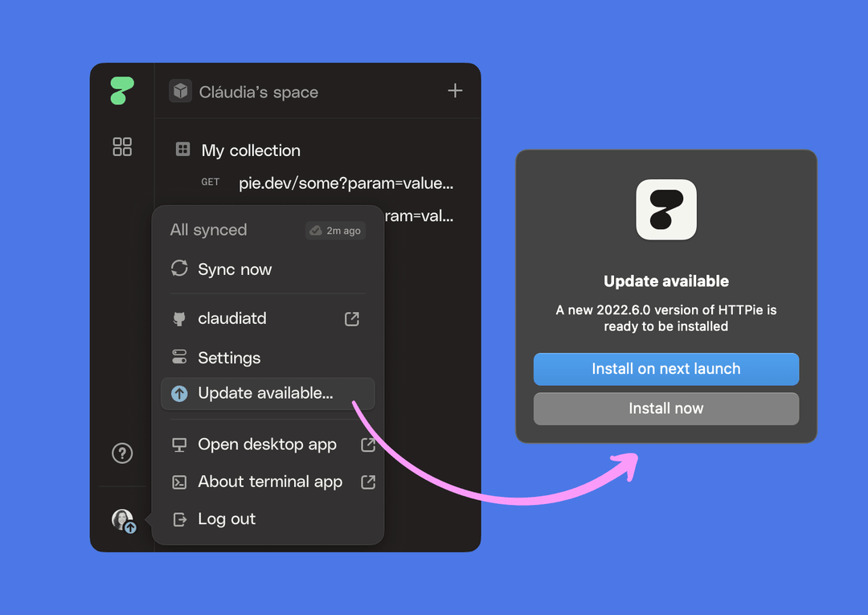
Task: Click the HTTPie logo in the update dialog
Action: [665, 210]
